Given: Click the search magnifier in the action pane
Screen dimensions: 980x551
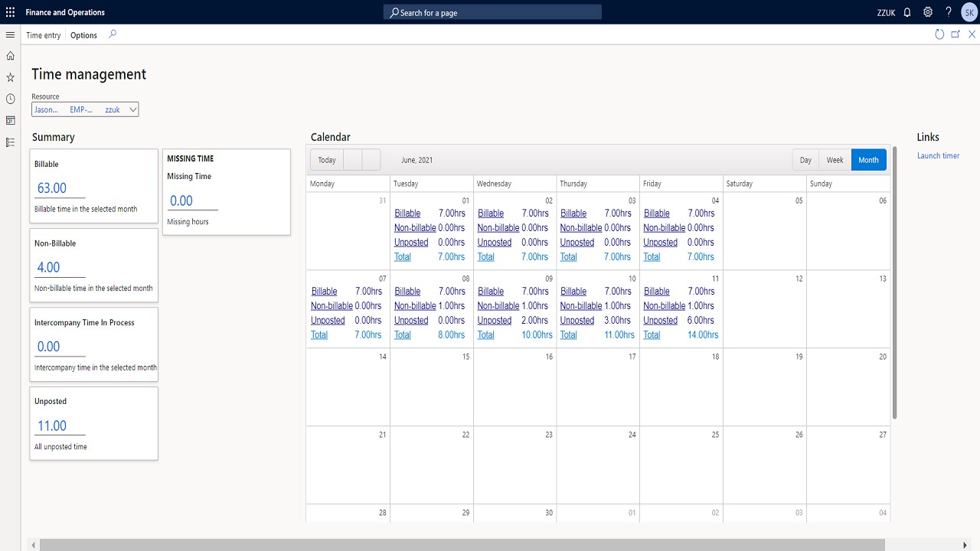Looking at the screenshot, I should pos(113,34).
